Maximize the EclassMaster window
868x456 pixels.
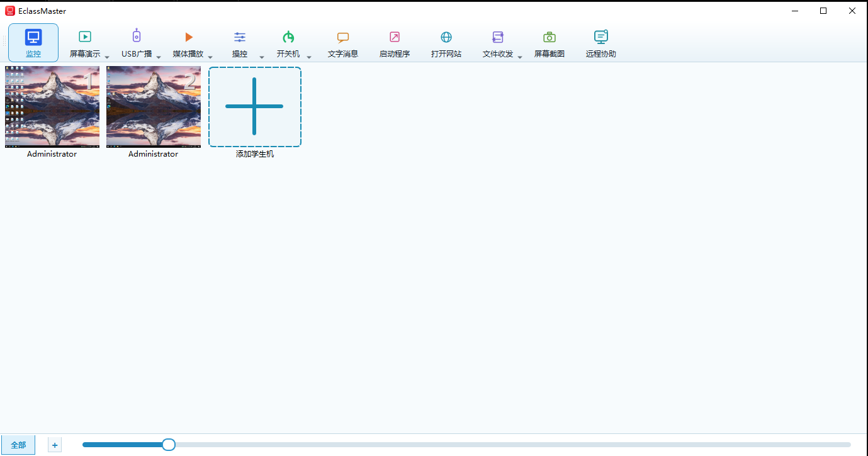pyautogui.click(x=824, y=11)
